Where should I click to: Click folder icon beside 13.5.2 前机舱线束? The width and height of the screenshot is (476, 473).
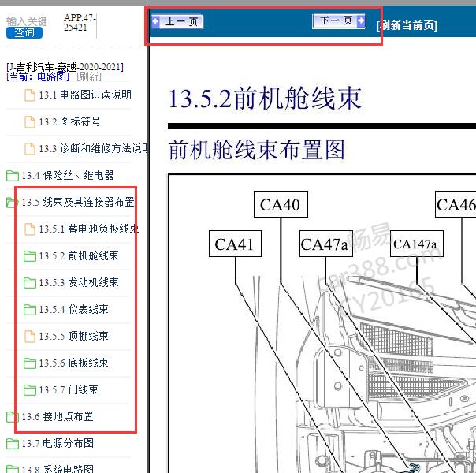pyautogui.click(x=30, y=256)
